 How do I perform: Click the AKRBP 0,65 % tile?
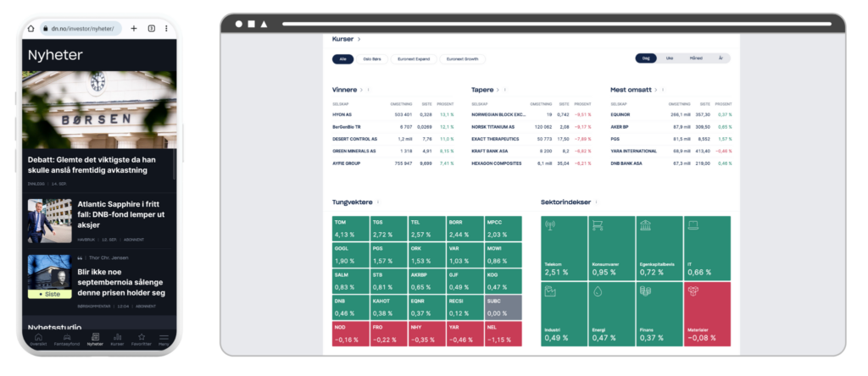(x=427, y=281)
